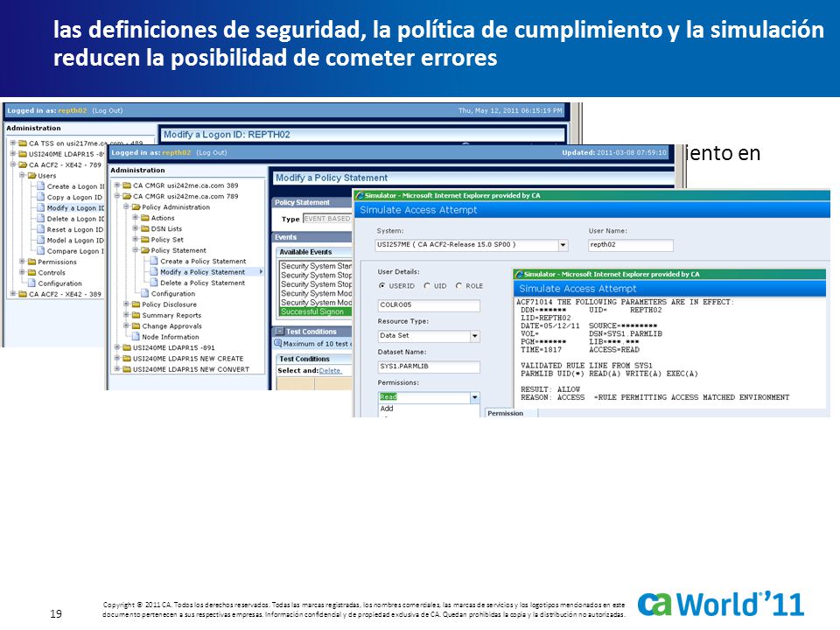Click document icon beside Create a Logon ID
Screen dimensions: 840x630
41,185
